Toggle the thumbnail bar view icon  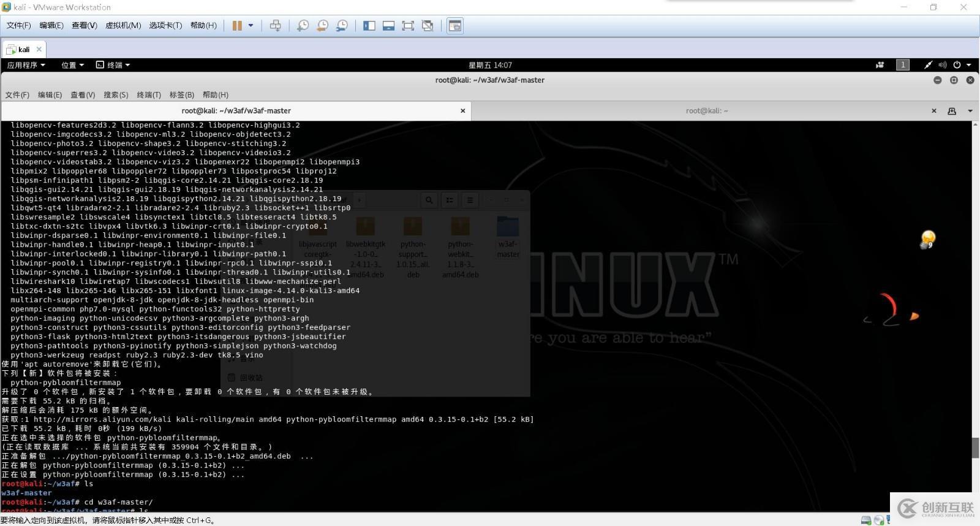(388, 26)
